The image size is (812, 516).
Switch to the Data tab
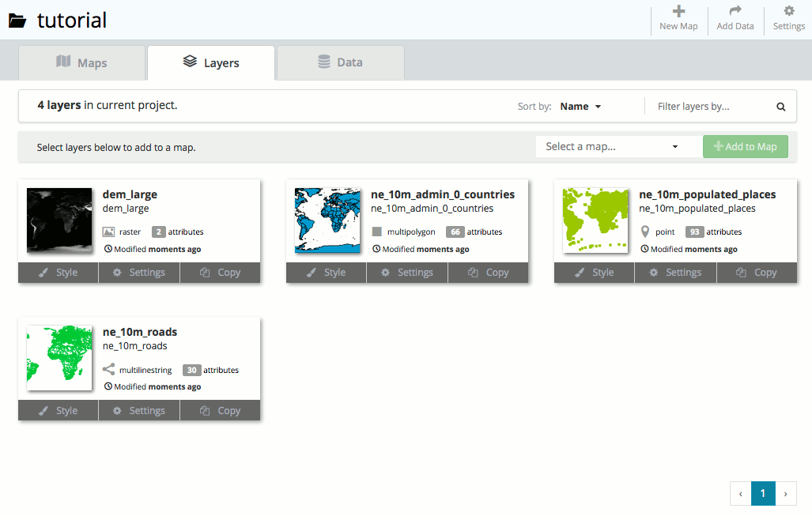click(340, 62)
